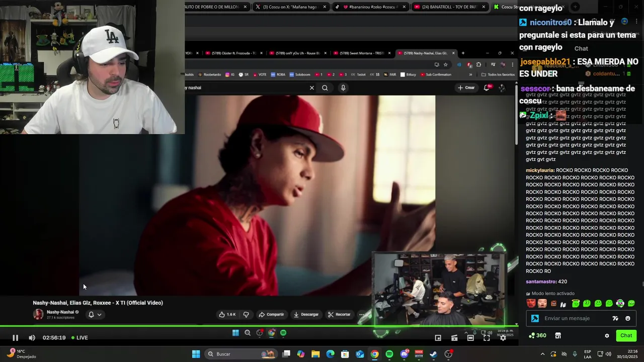The image size is (644, 362).
Task: Dislike the X TI video
Action: coord(246,314)
